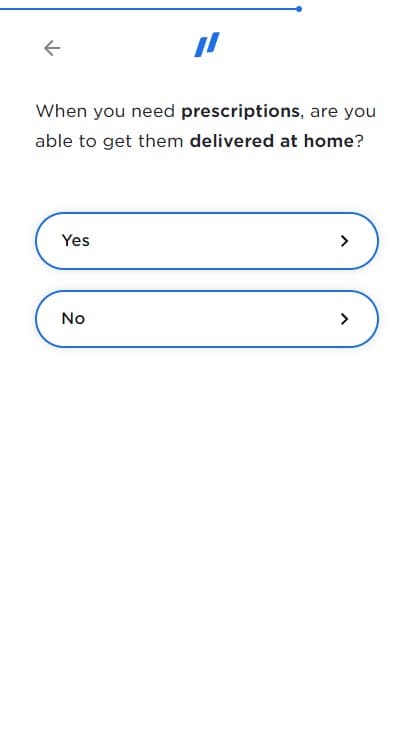Click the bold phrase "delivered at home"
Screen dimensions: 414x736
(x=271, y=141)
